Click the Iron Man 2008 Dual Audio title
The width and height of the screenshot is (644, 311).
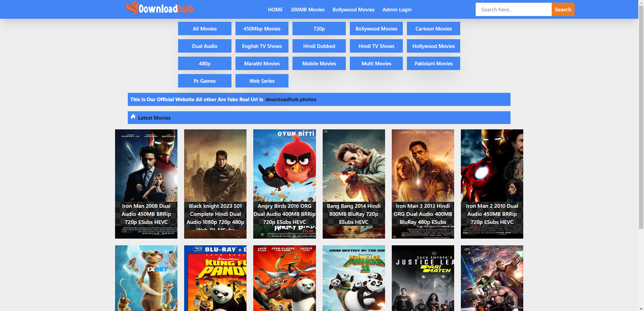[146, 214]
